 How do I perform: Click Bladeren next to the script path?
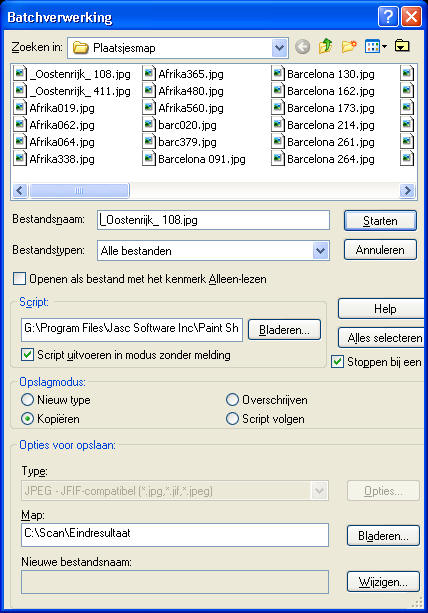(x=284, y=330)
